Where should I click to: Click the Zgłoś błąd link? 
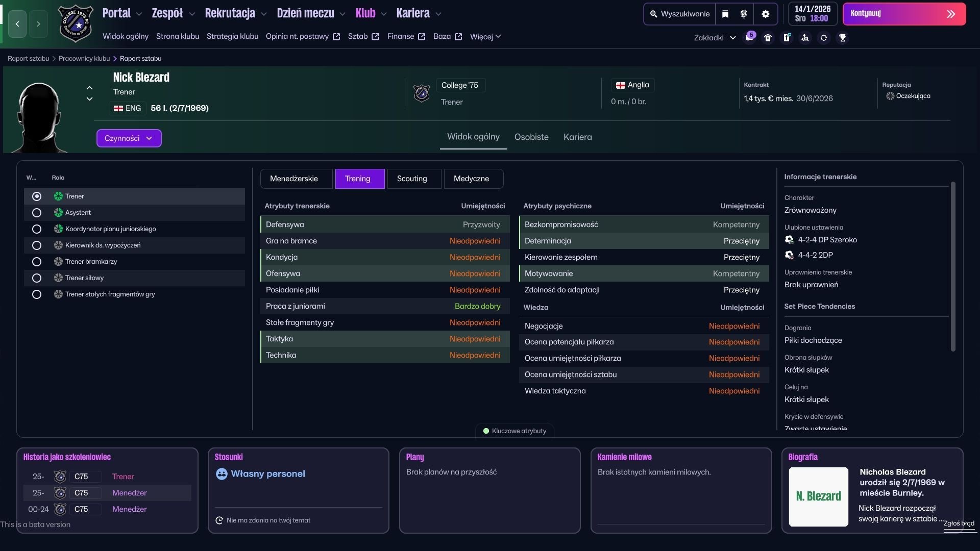(x=959, y=523)
